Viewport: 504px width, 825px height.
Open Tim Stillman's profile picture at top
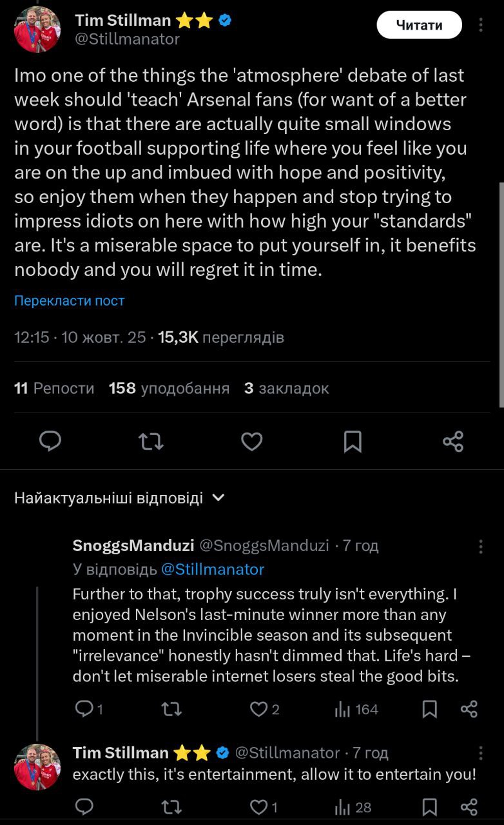click(37, 29)
